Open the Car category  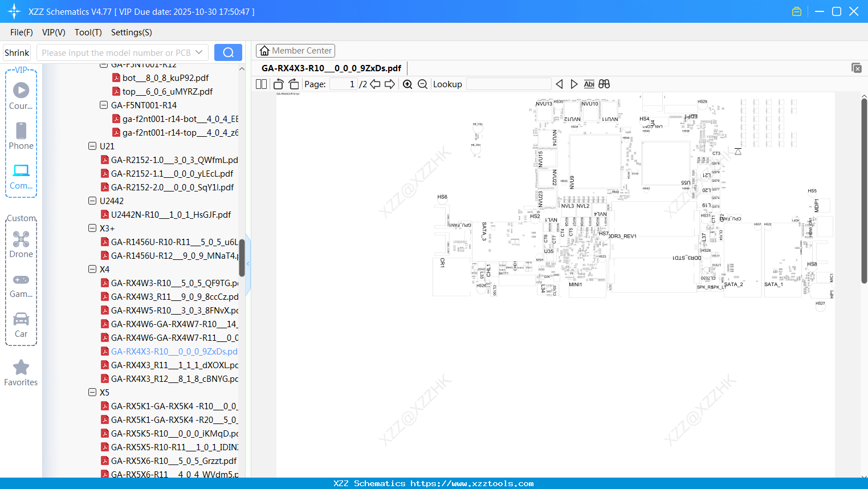click(21, 325)
